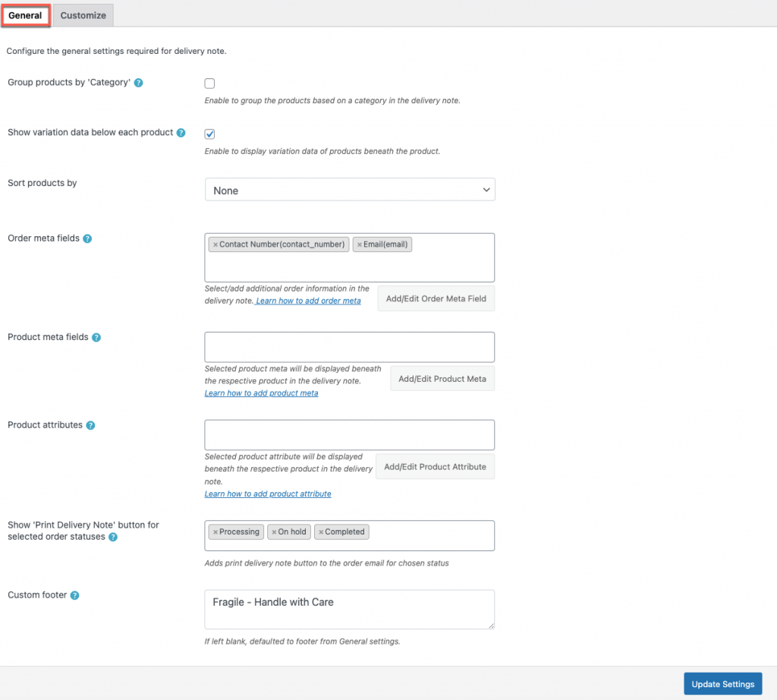Click the Update Settings button

point(722,684)
